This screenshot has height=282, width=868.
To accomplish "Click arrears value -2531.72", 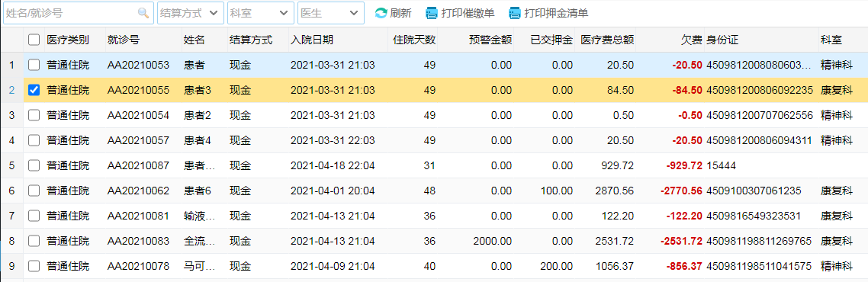I will [x=681, y=241].
